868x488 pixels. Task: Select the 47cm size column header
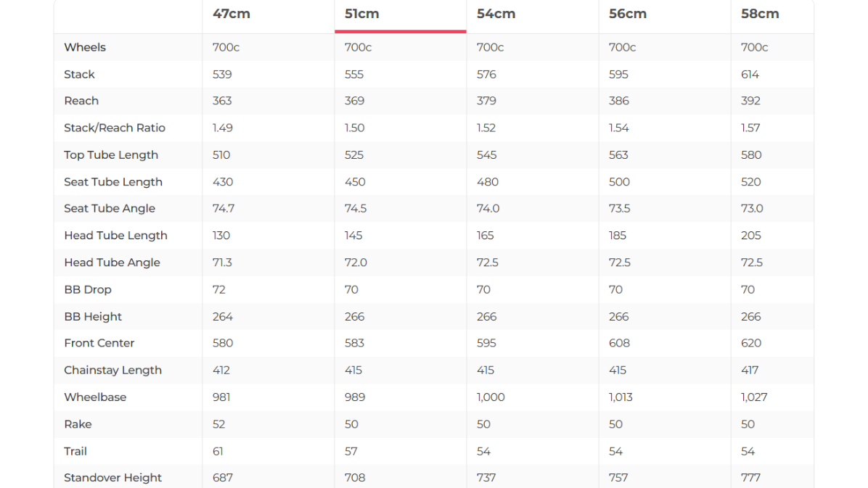coord(232,14)
